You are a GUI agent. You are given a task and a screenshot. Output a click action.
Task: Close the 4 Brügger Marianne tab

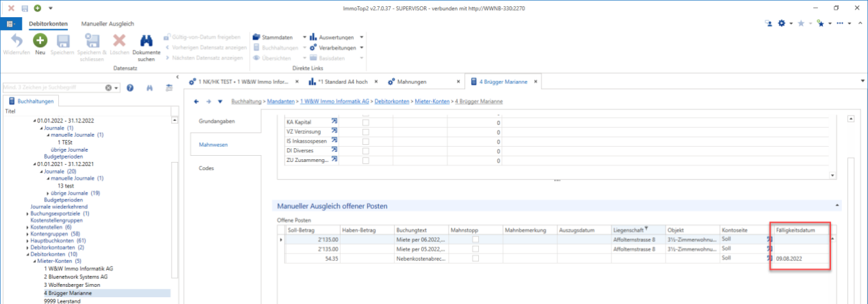tap(536, 81)
